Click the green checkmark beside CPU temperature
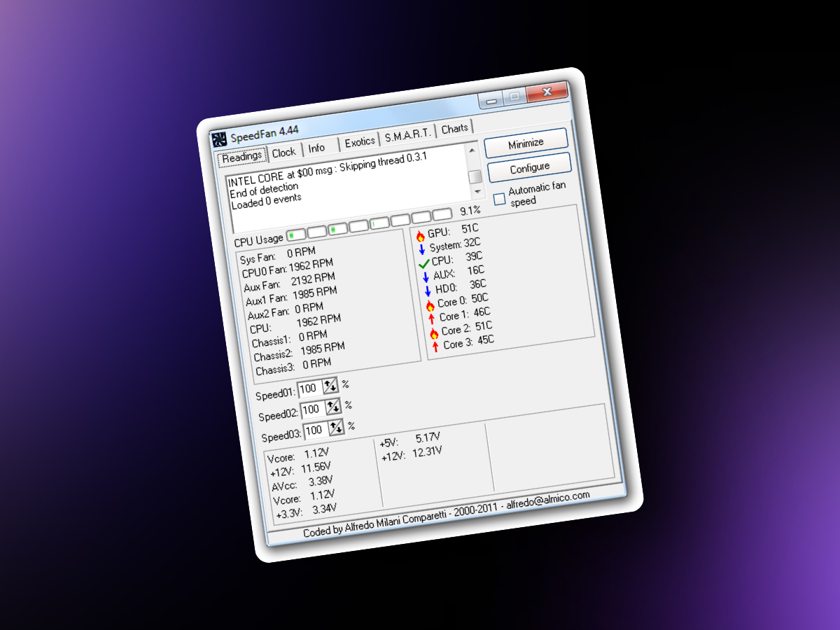Image resolution: width=840 pixels, height=630 pixels. 423,264
